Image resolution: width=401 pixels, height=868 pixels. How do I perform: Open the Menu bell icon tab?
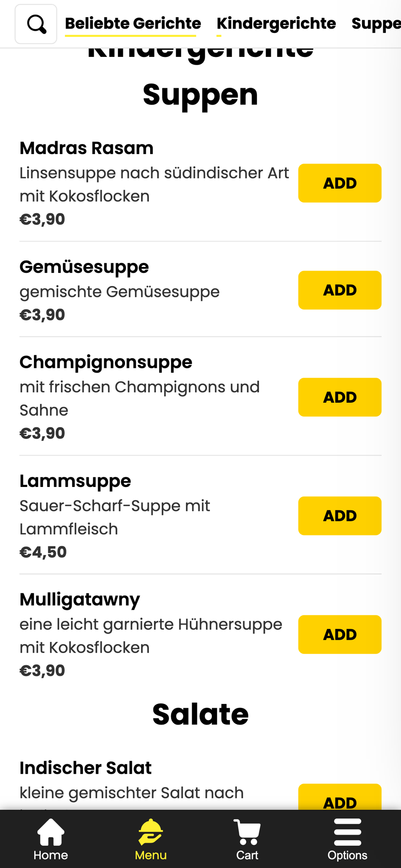tap(151, 839)
